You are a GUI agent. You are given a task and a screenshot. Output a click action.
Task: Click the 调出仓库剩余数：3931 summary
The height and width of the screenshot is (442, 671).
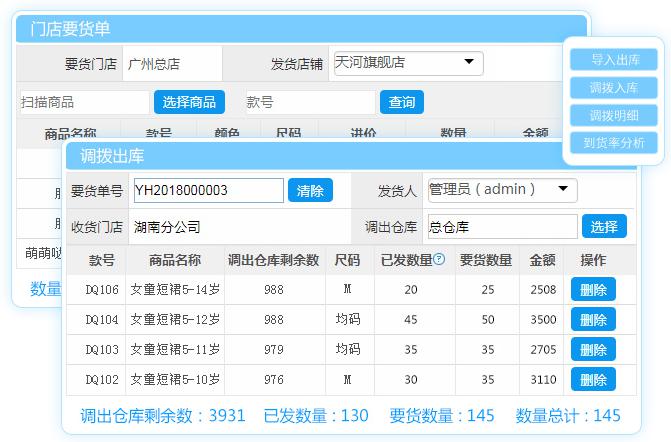point(163,415)
